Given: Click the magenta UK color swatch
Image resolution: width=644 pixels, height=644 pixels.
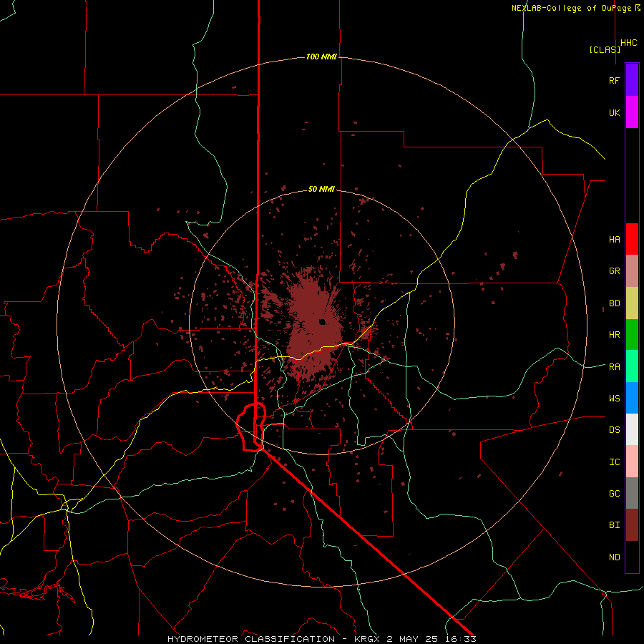Looking at the screenshot, I should (x=632, y=112).
